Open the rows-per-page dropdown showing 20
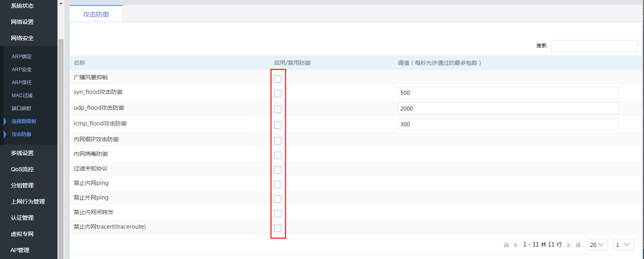The image size is (644, 259). click(597, 245)
